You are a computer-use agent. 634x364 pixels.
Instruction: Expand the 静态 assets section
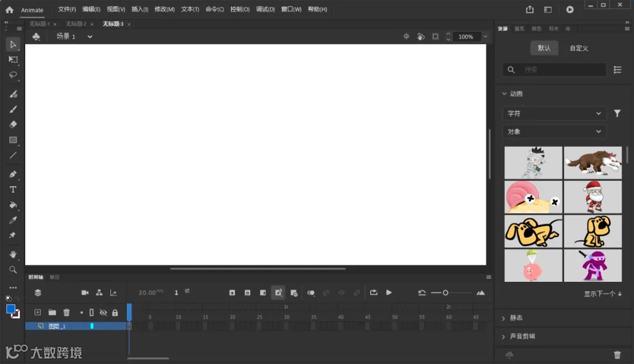[x=504, y=318]
